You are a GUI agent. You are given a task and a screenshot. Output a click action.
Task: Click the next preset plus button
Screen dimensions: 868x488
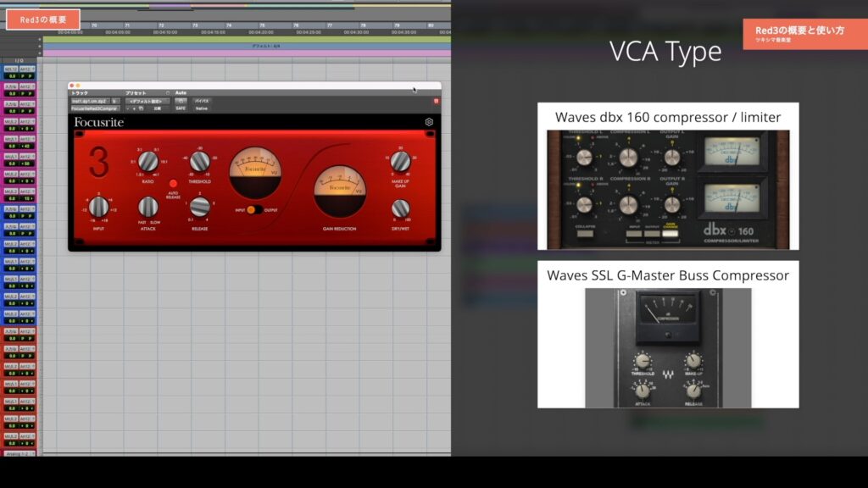134,108
